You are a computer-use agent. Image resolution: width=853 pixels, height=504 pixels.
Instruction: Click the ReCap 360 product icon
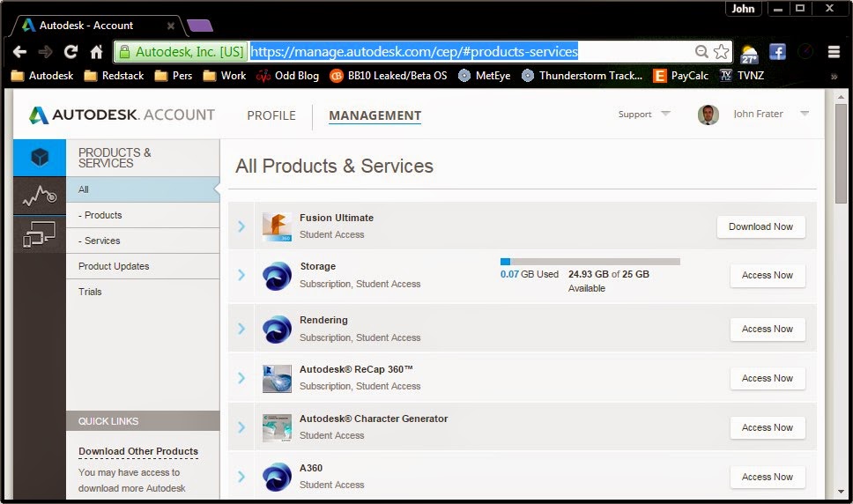277,378
